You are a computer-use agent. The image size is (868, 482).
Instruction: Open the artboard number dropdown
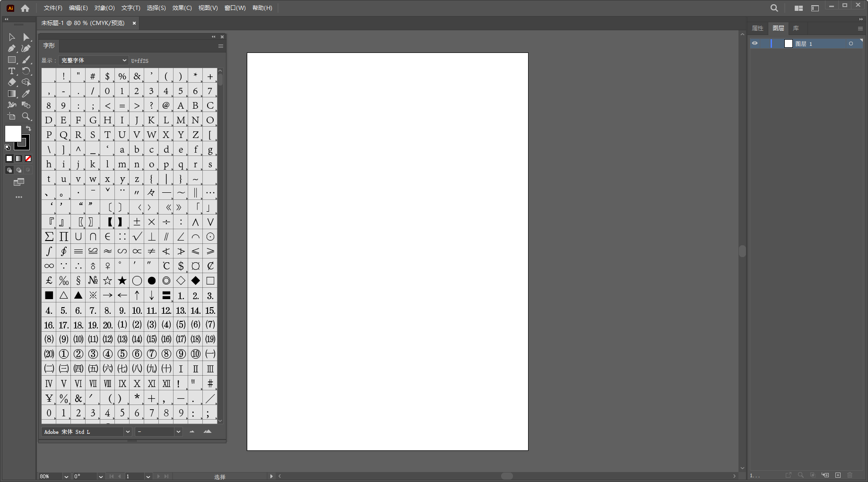(x=148, y=477)
